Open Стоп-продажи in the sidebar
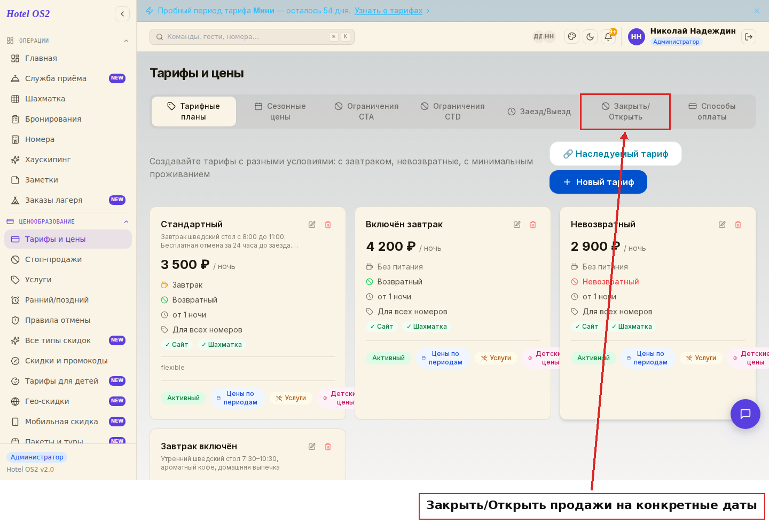The height and width of the screenshot is (532, 769). (x=68, y=259)
